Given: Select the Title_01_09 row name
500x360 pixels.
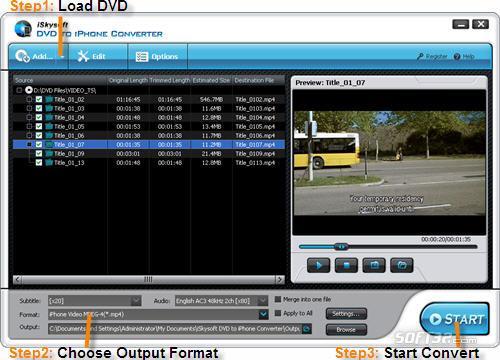Looking at the screenshot, I should [x=69, y=153].
